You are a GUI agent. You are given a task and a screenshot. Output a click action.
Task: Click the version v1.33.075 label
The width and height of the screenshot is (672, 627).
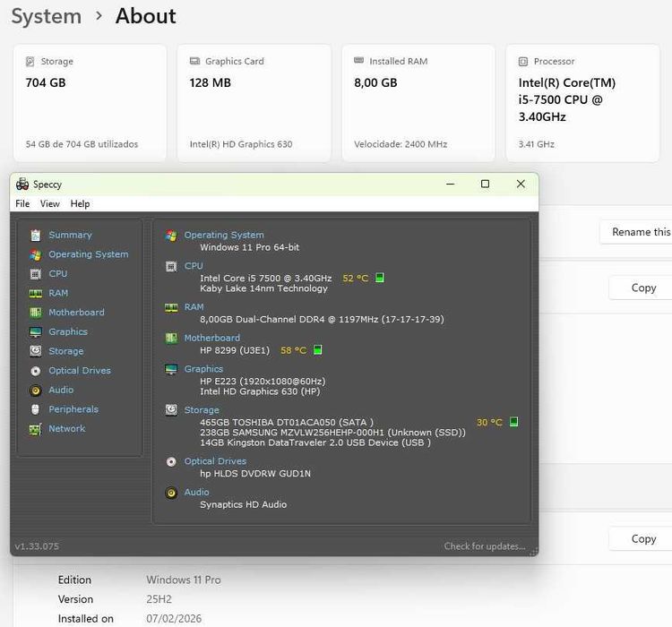click(x=37, y=546)
